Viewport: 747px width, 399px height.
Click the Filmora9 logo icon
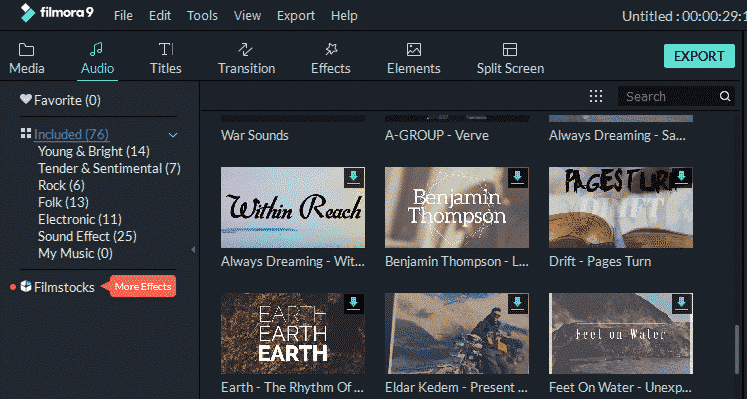[27, 13]
